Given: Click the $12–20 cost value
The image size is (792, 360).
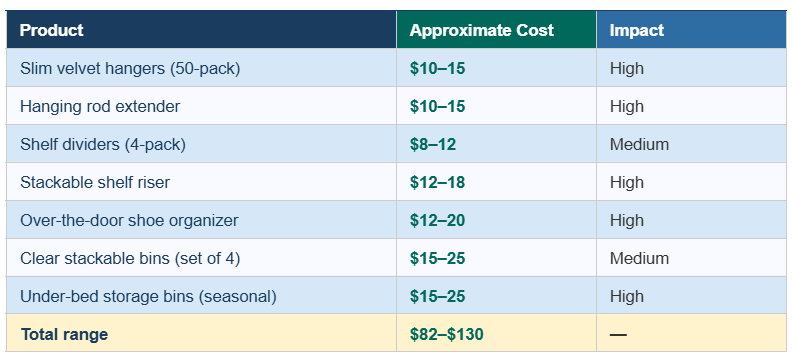Looking at the screenshot, I should (x=437, y=220).
